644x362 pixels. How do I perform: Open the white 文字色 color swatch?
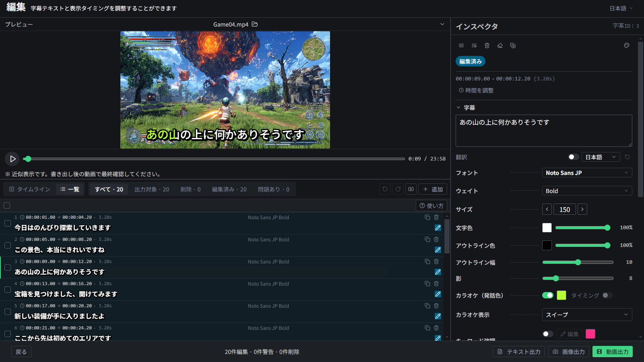(x=547, y=228)
